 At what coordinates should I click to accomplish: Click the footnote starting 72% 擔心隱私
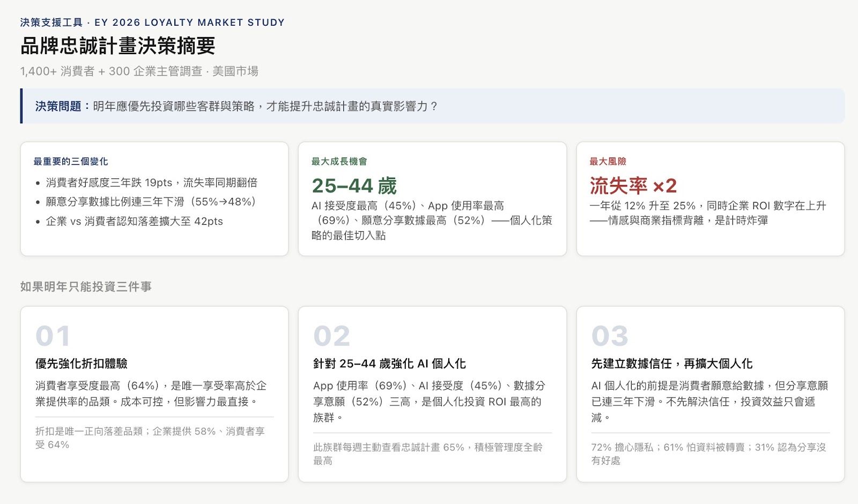(x=709, y=454)
